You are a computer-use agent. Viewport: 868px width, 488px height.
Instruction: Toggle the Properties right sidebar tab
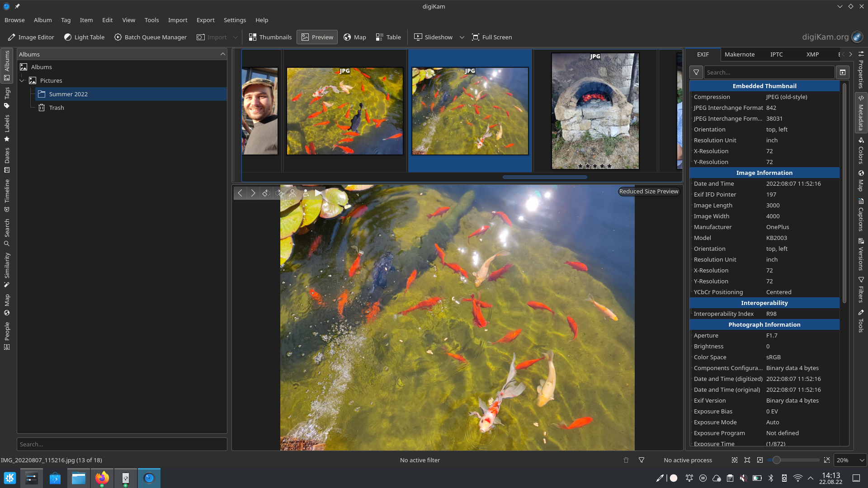click(x=861, y=69)
